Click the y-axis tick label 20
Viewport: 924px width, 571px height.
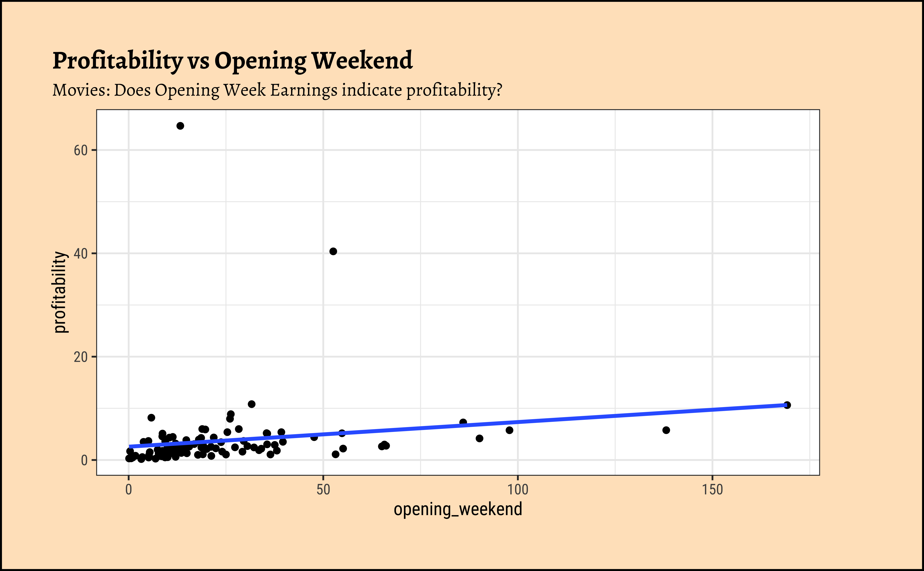tap(81, 357)
